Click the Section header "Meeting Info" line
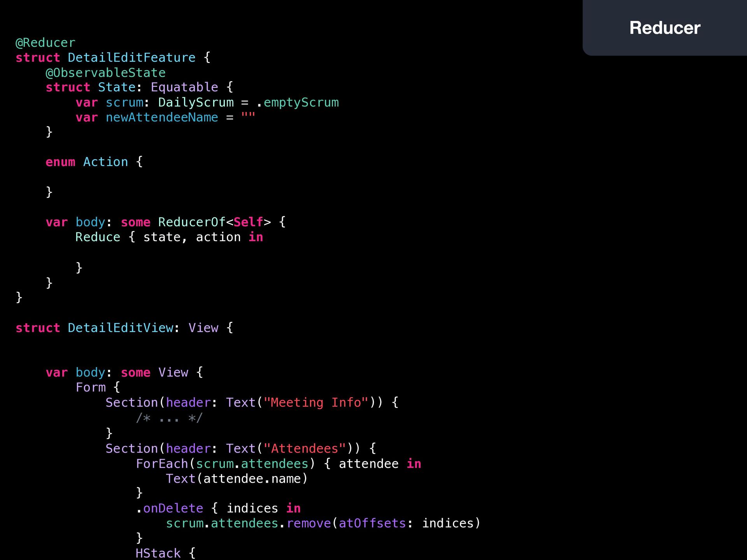Image resolution: width=747 pixels, height=560 pixels. point(252,402)
